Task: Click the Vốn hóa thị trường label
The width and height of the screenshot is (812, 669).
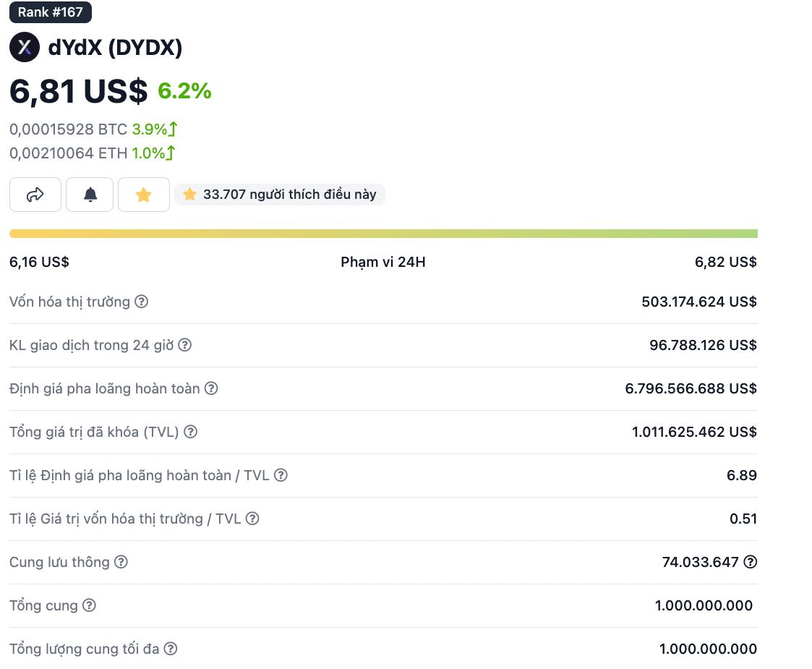Action: click(x=69, y=302)
